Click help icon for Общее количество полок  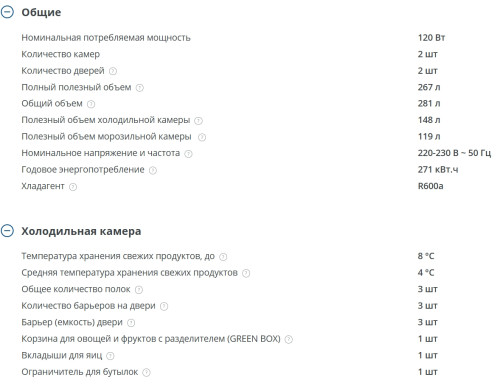(x=139, y=290)
